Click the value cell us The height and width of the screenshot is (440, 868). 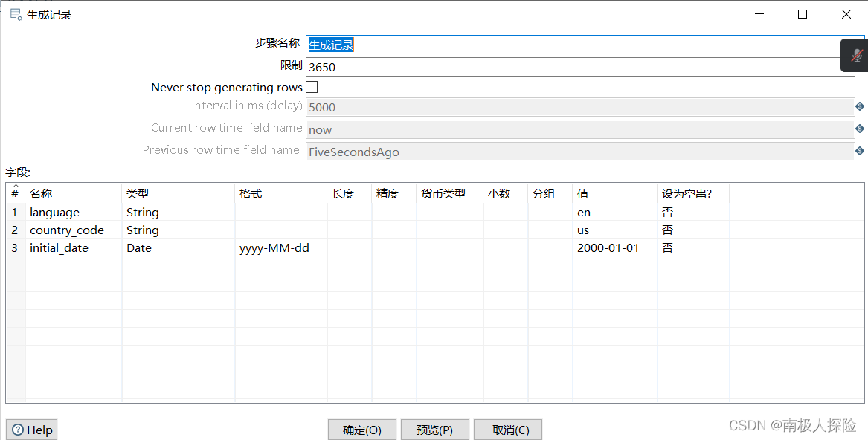615,230
